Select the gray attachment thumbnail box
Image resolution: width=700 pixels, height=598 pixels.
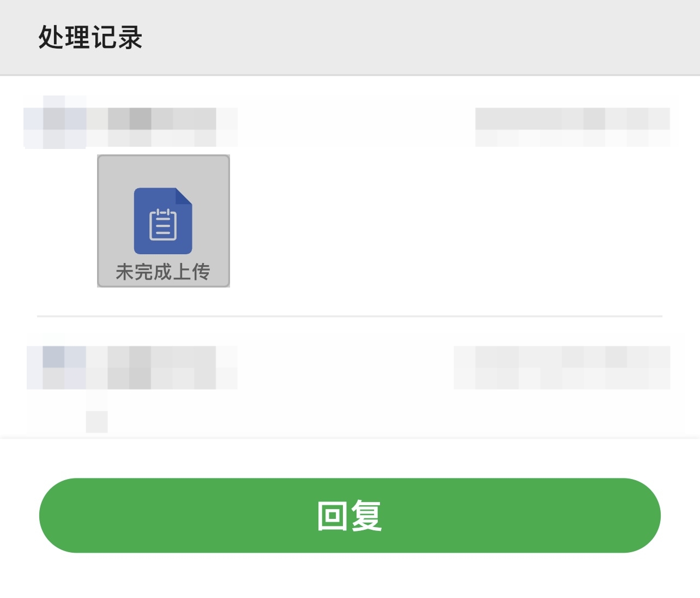point(164,221)
